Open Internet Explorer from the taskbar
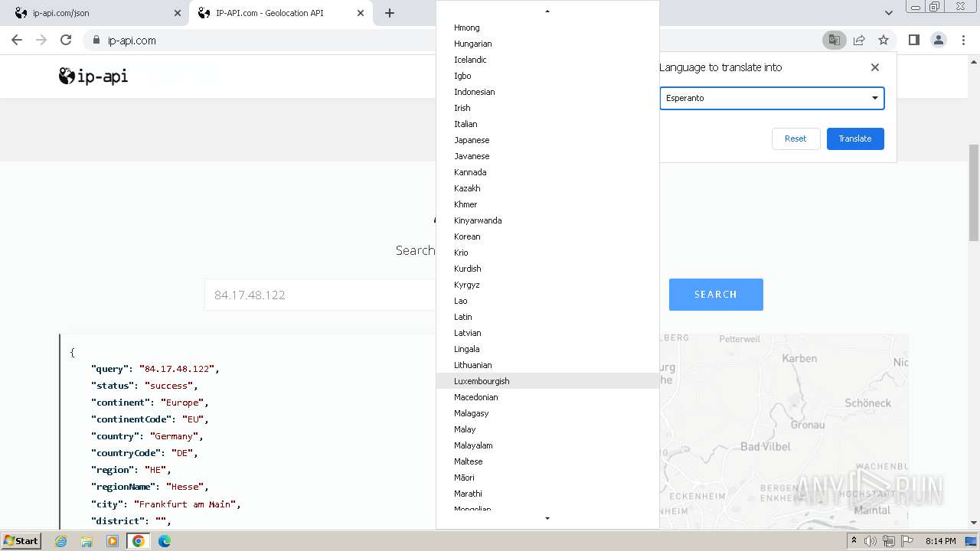 61,541
